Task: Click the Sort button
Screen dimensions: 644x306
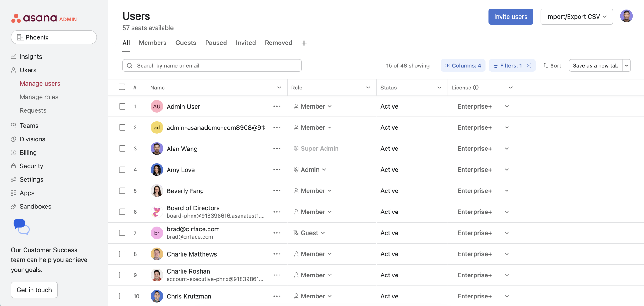Action: click(x=552, y=65)
